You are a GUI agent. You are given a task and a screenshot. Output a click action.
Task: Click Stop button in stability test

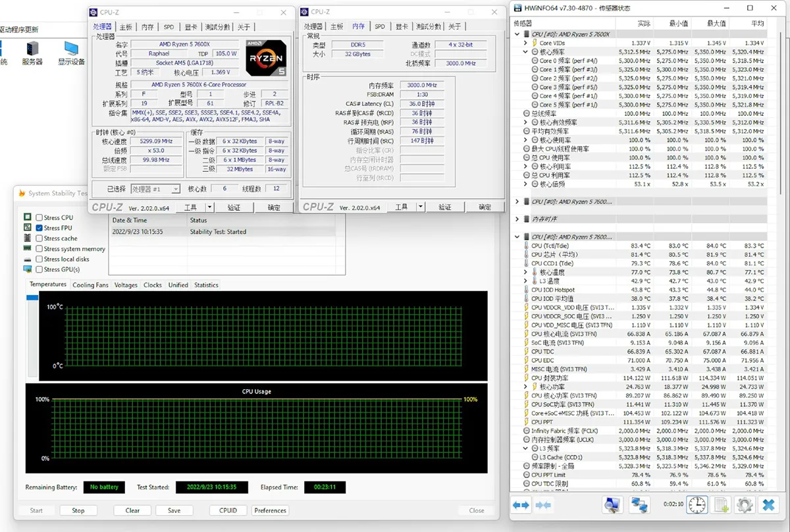[78, 510]
